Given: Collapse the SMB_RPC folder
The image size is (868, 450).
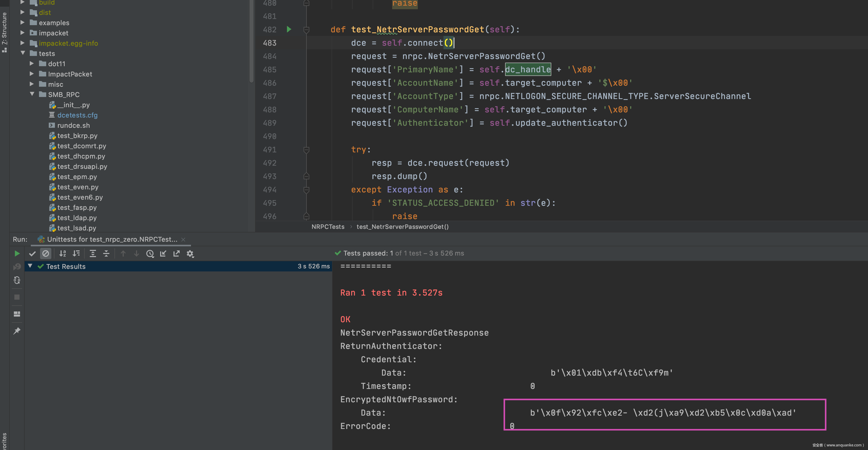Looking at the screenshot, I should point(32,94).
